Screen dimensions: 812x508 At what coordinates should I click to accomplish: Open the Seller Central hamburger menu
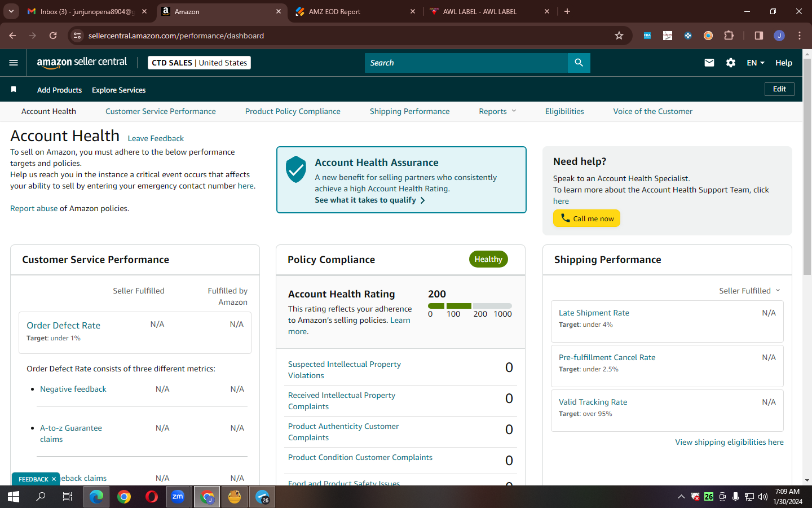[x=14, y=63]
